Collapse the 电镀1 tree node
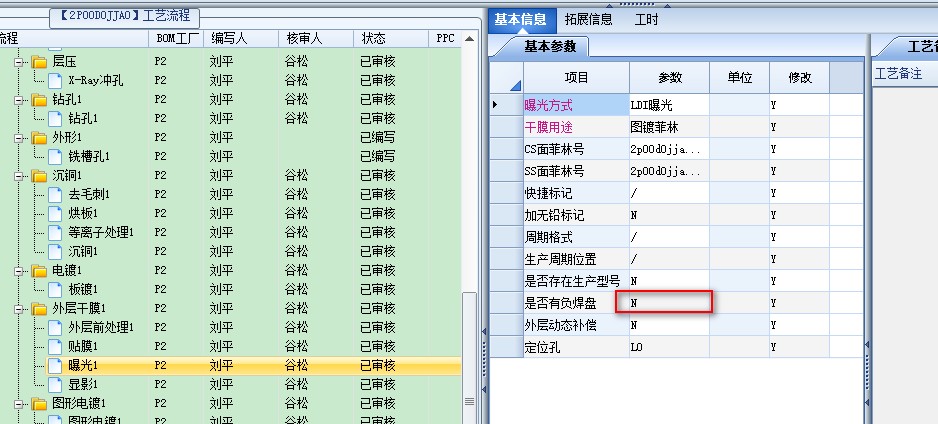This screenshot has height=424, width=938. (19, 270)
